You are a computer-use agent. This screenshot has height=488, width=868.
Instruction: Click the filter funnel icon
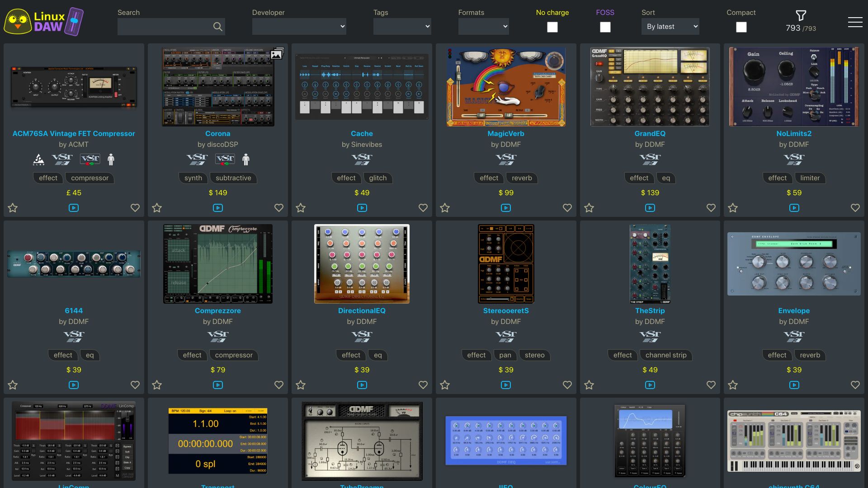click(x=801, y=16)
